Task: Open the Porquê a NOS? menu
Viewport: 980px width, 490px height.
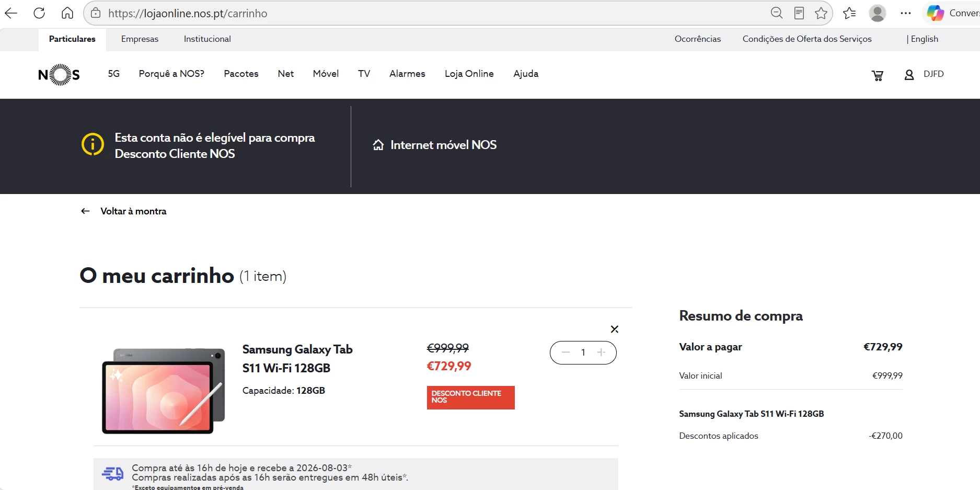Action: click(171, 74)
